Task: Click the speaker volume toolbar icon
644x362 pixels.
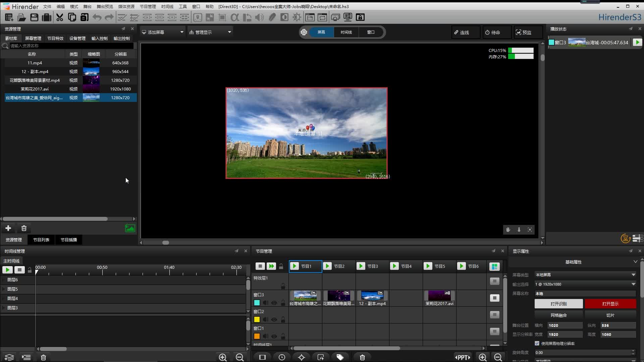Action: pyautogui.click(x=259, y=17)
